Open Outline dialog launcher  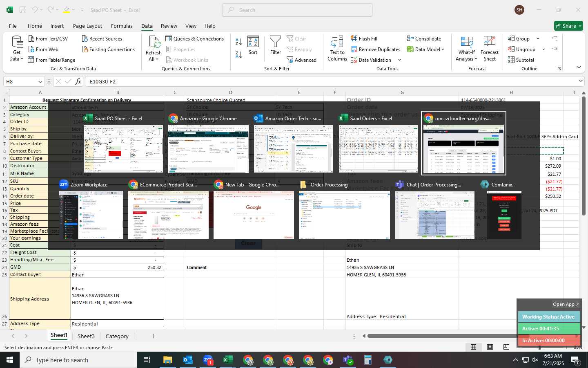(559, 69)
